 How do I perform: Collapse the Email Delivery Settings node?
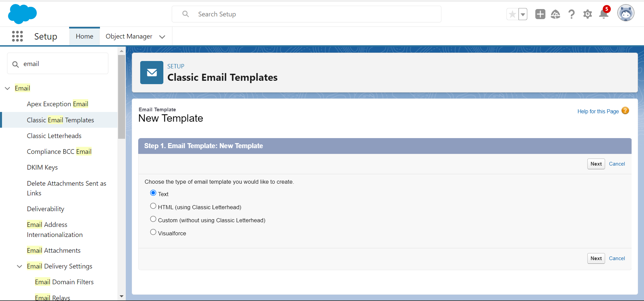pos(19,266)
